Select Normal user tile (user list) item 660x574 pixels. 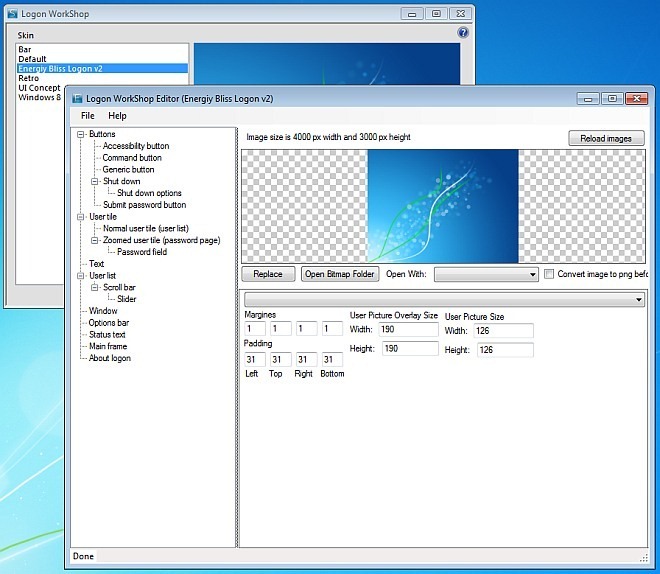[146, 229]
